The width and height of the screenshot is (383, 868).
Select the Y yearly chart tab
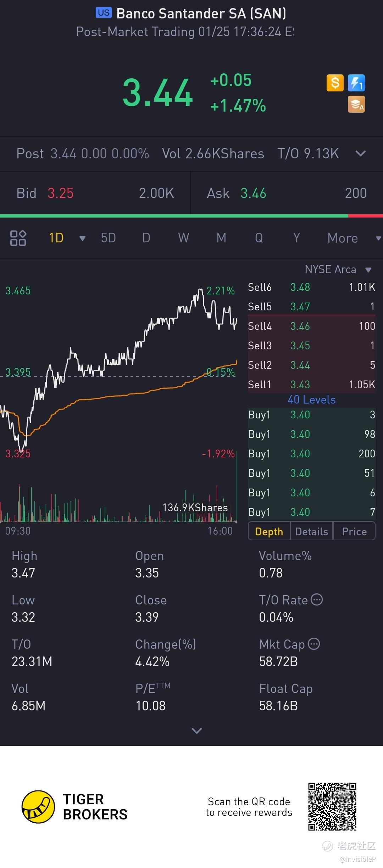pyautogui.click(x=296, y=238)
